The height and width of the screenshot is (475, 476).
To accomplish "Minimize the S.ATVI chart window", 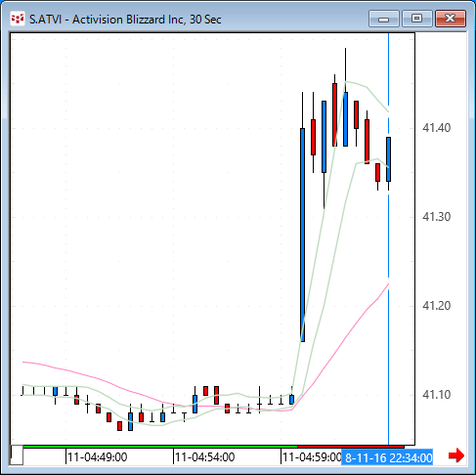I will 384,19.
